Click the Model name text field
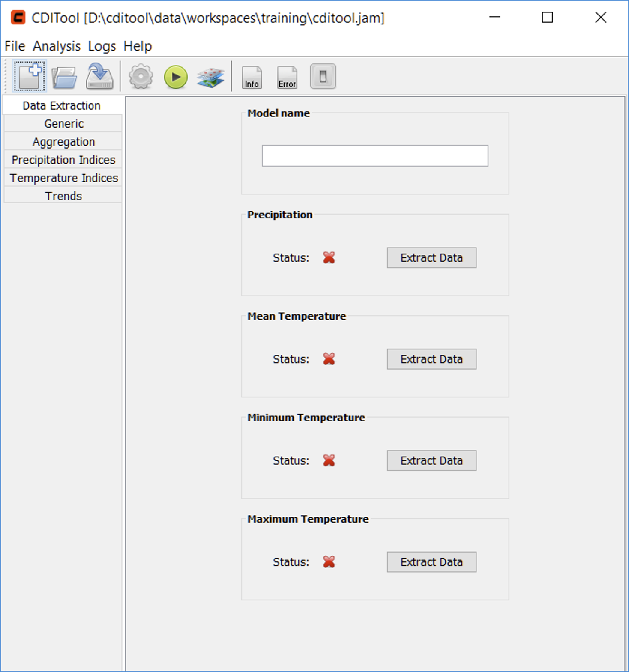Image resolution: width=629 pixels, height=672 pixels. tap(375, 155)
